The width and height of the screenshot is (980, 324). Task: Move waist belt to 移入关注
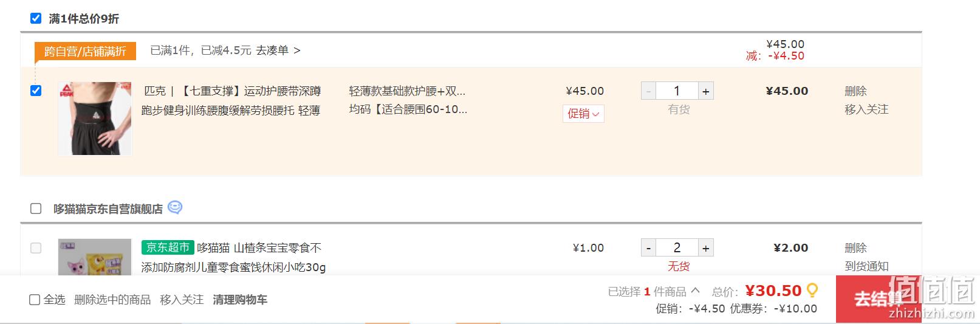[x=866, y=109]
